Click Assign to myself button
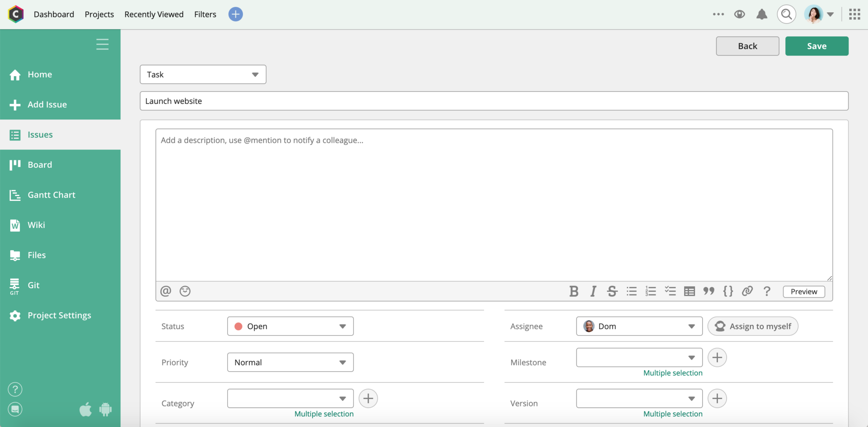868x427 pixels. pos(753,326)
